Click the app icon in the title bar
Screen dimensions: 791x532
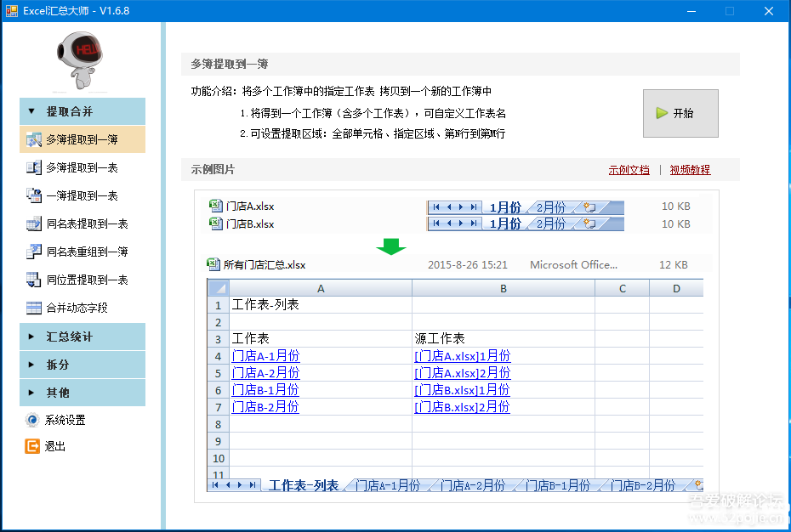coord(12,10)
